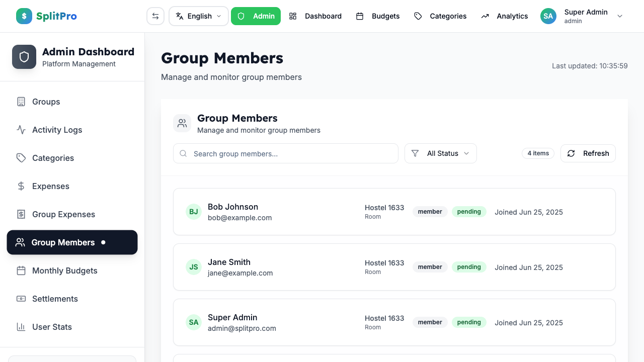Open the English language dropdown

point(198,16)
